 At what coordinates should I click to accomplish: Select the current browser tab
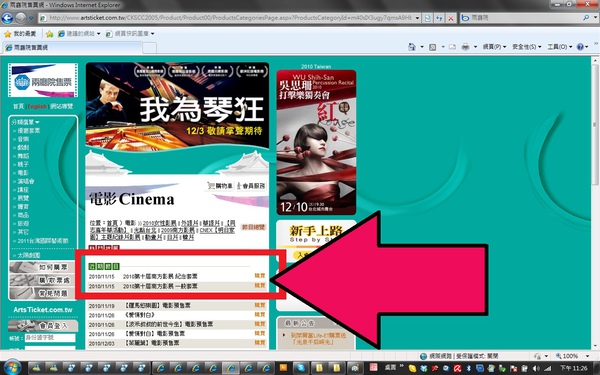click(x=72, y=47)
